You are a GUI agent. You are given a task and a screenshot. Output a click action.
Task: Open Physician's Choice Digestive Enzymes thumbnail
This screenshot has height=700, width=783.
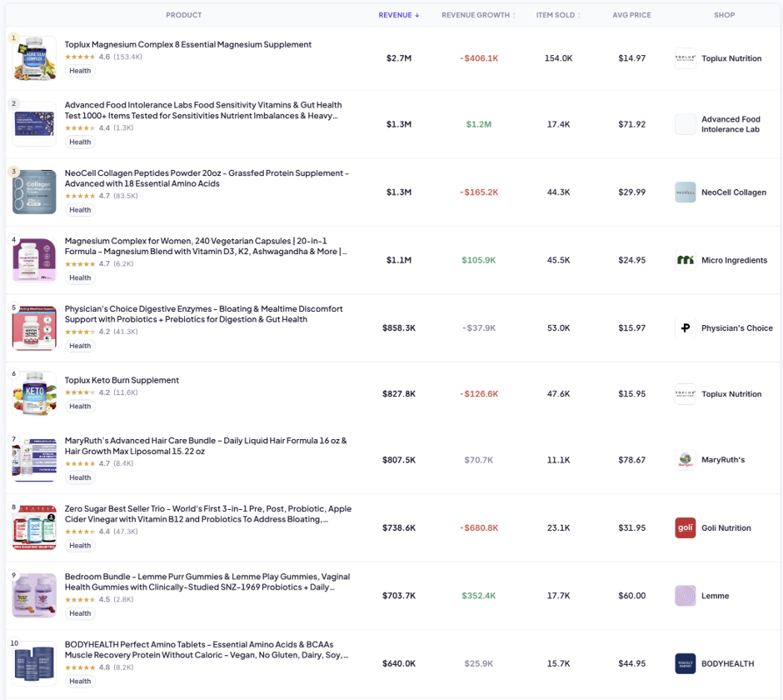[34, 327]
